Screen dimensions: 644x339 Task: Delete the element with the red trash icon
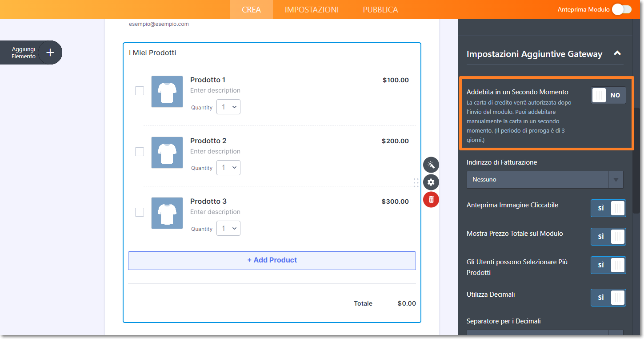(x=431, y=199)
